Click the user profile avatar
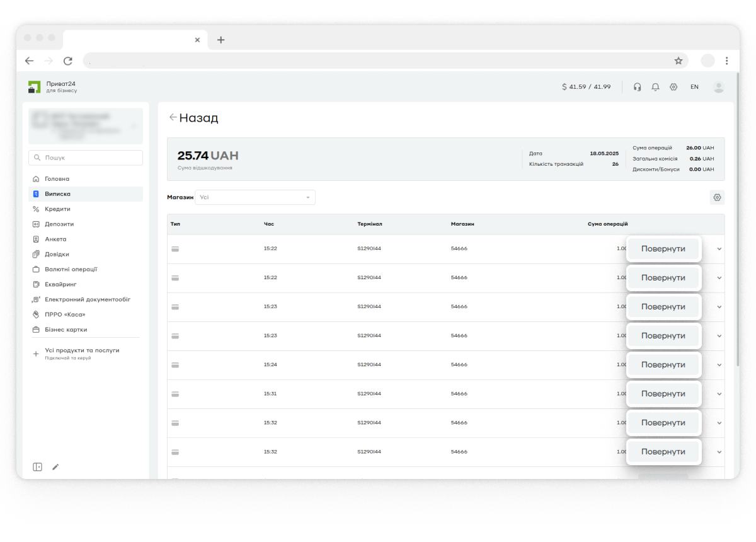Screen dimensions: 756x542 [x=719, y=87]
